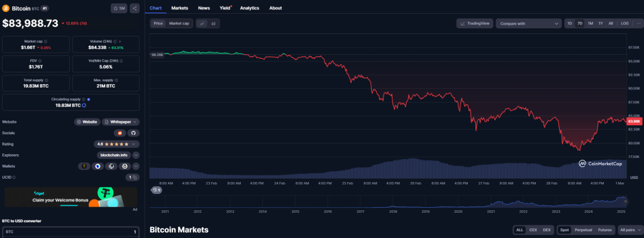The width and height of the screenshot is (644, 238).
Task: Open the TradingView chart button
Action: click(475, 23)
